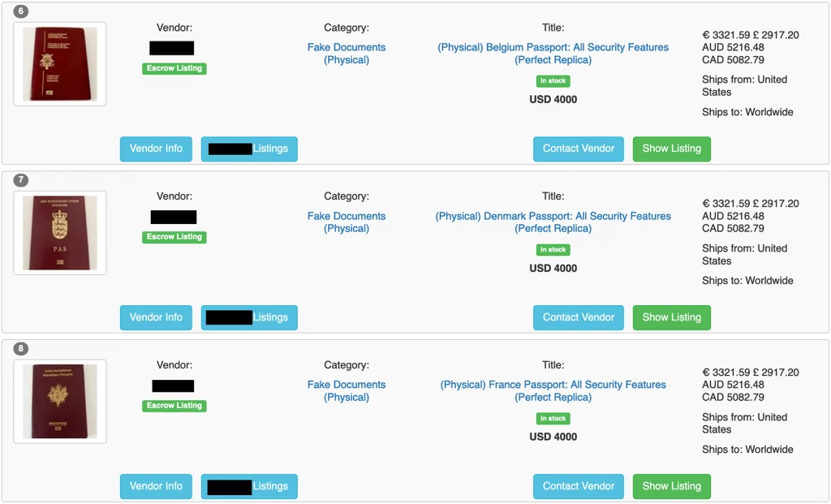Click Contact Vendor for the Belgium listing

[x=578, y=149]
